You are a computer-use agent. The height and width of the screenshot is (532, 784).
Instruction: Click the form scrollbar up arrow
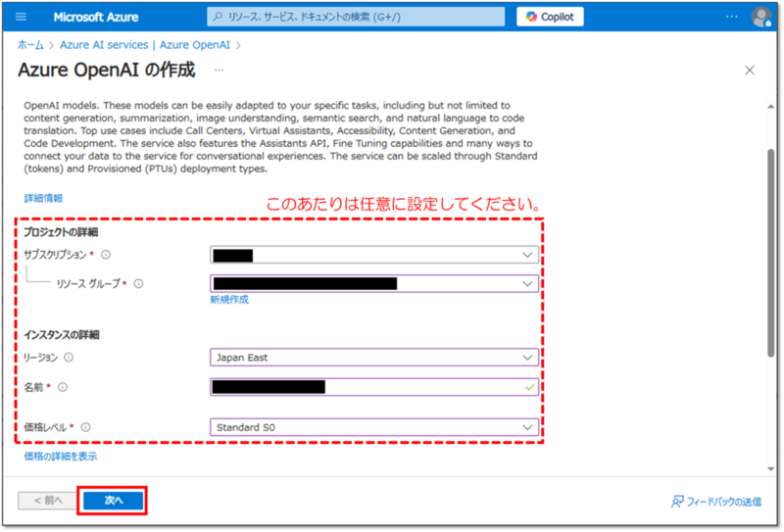[x=771, y=107]
